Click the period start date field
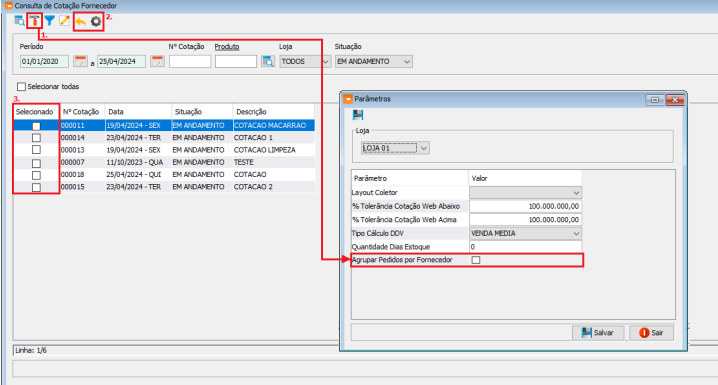 coord(44,61)
